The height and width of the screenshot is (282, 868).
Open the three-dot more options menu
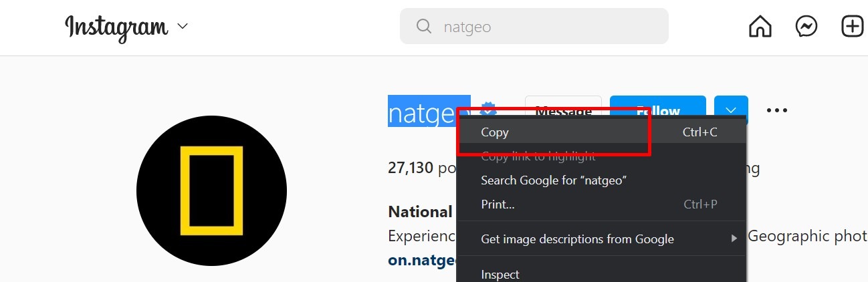776,110
